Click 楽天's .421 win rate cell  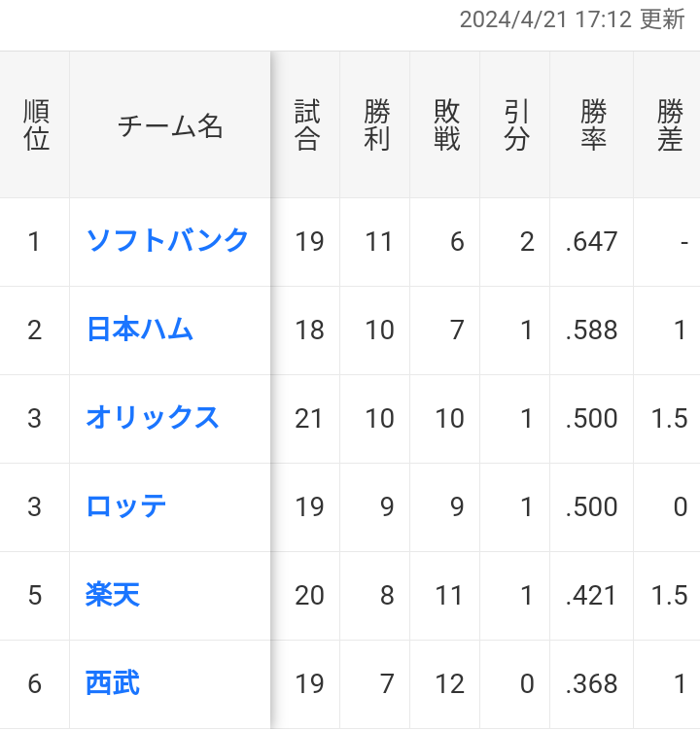(x=591, y=596)
